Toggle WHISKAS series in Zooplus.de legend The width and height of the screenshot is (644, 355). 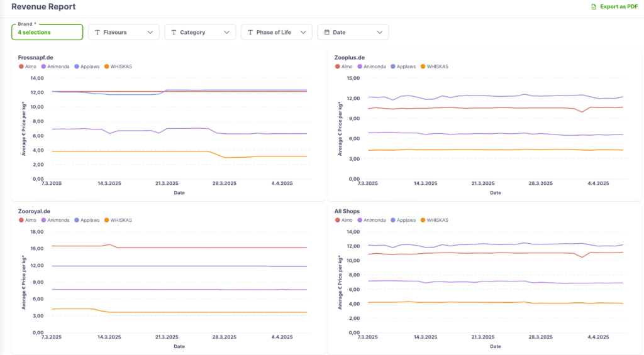tap(435, 66)
